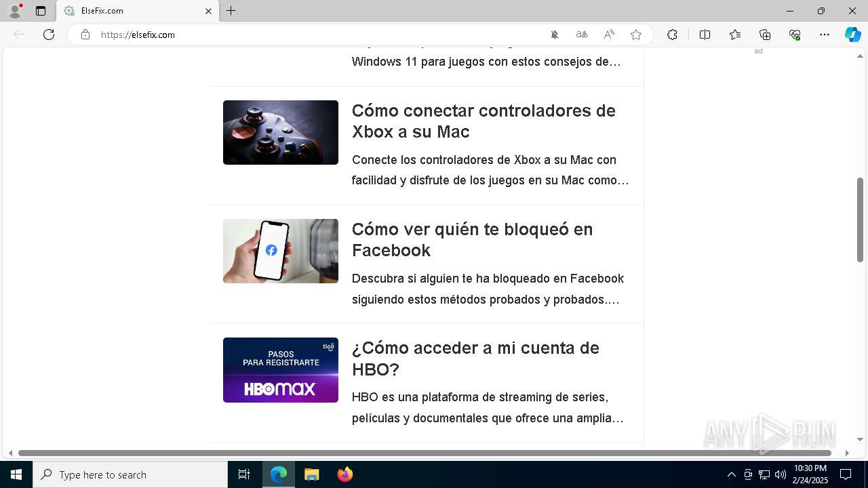Click the blocked notifications bell icon

point(555,35)
